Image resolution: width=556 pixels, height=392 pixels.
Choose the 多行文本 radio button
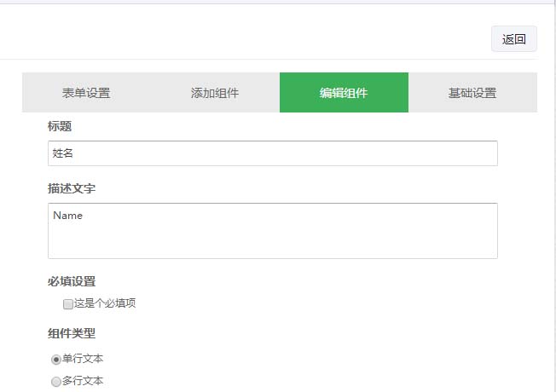[56, 382]
